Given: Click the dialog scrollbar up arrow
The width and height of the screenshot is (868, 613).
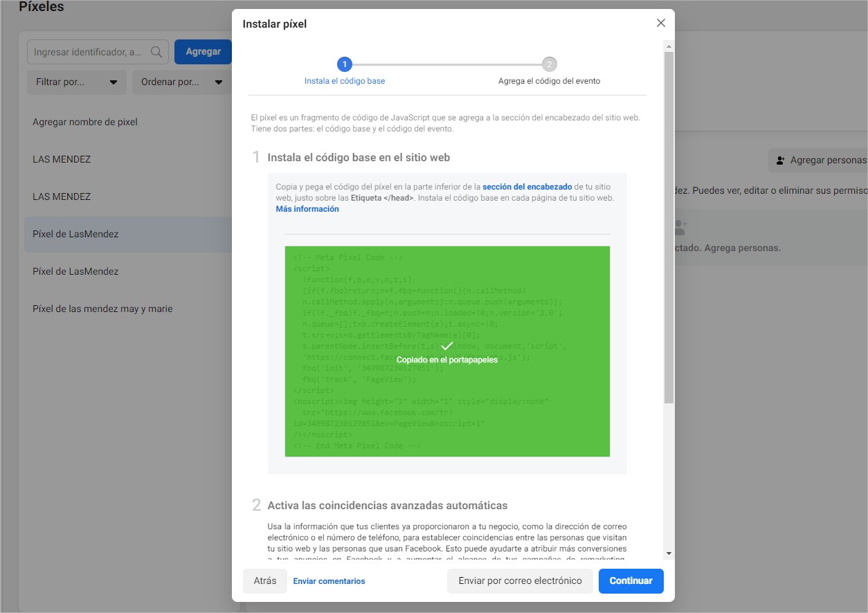Looking at the screenshot, I should coord(669,46).
